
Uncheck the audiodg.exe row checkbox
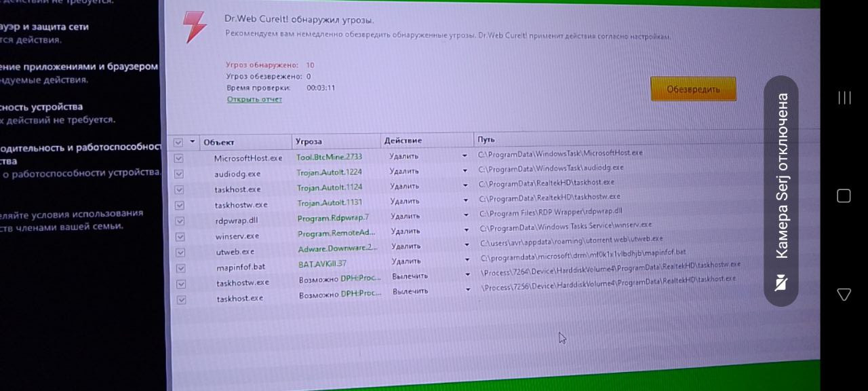click(x=179, y=174)
